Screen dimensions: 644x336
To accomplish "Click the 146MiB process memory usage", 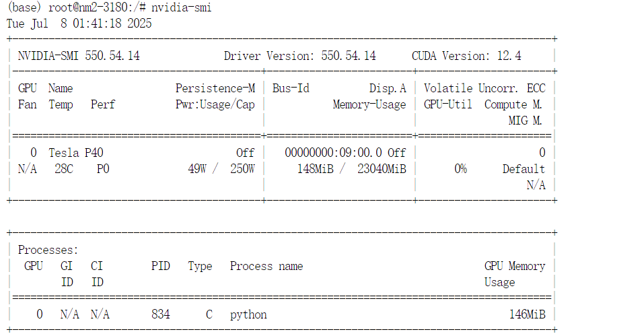I will coord(528,314).
